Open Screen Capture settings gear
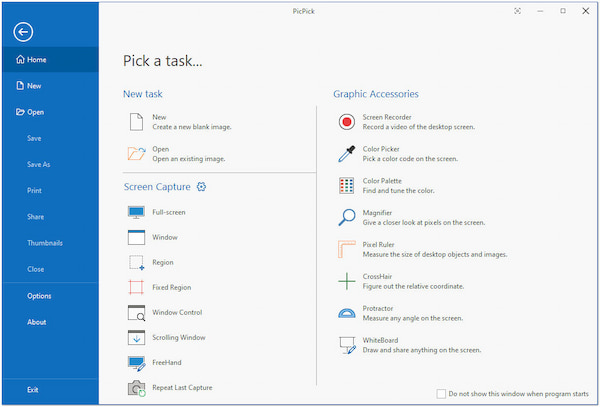600x407 pixels. [x=202, y=187]
